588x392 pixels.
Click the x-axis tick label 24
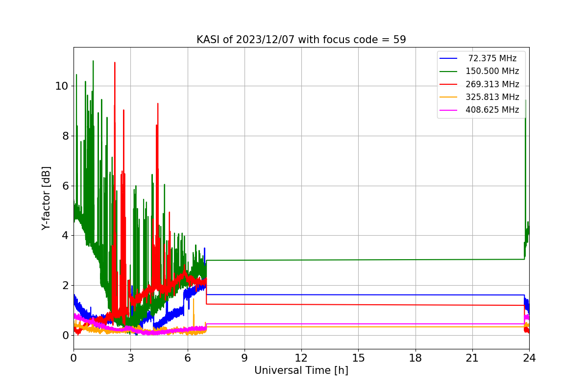(529, 358)
